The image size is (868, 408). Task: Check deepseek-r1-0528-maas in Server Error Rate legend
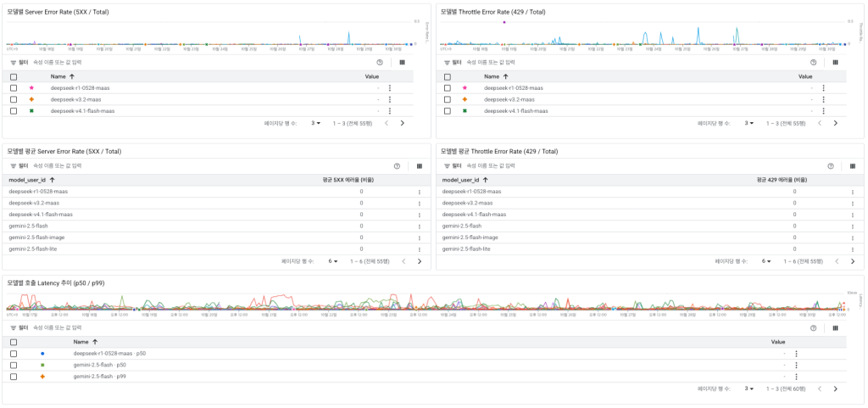coord(14,88)
